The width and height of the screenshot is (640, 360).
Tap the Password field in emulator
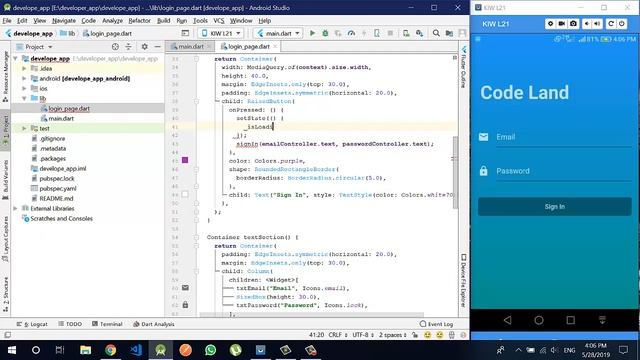click(563, 171)
